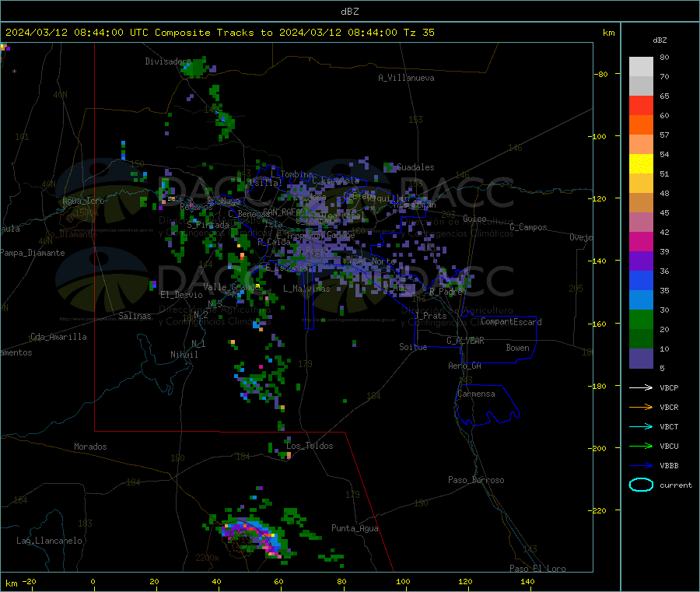Click the 'Carmensa' map label
The width and height of the screenshot is (700, 592).
click(x=476, y=394)
